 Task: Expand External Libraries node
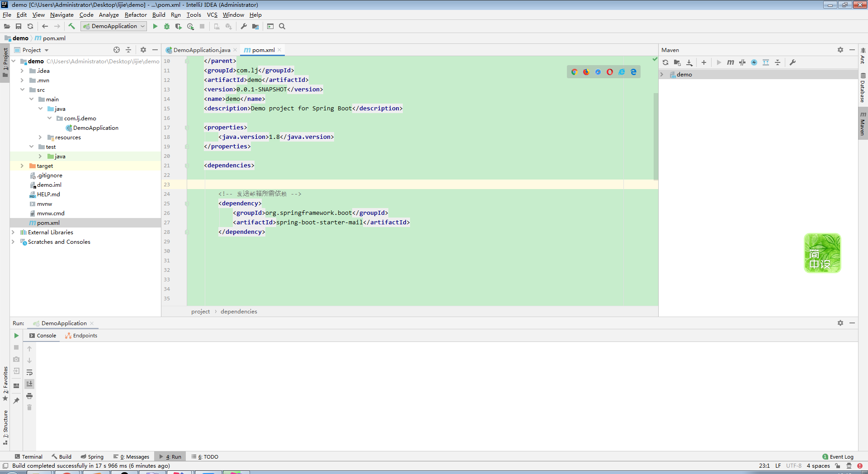[13, 232]
